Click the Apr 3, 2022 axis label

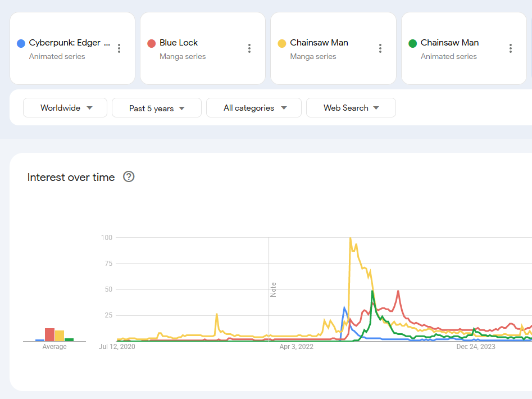(x=296, y=346)
